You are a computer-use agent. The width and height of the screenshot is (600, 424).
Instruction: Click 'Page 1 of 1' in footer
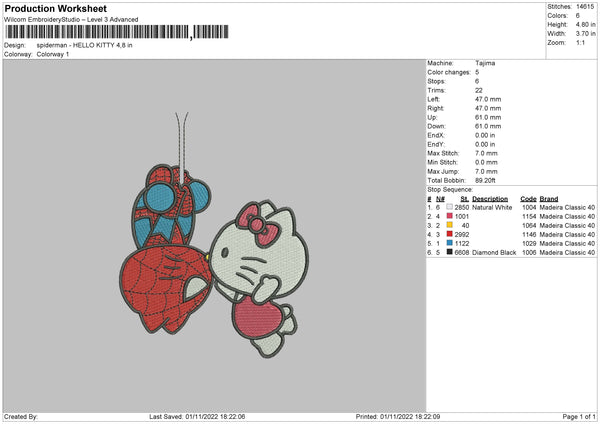point(579,416)
